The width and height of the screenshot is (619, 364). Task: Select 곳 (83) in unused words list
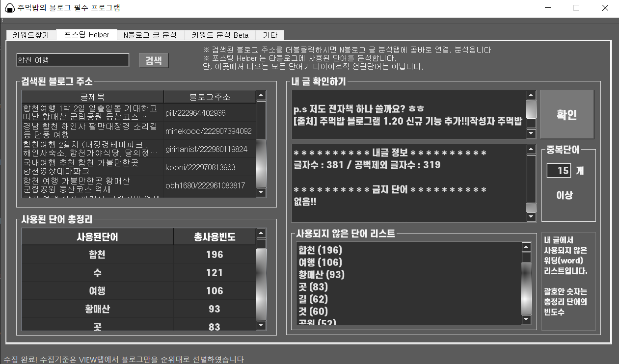coord(313,287)
